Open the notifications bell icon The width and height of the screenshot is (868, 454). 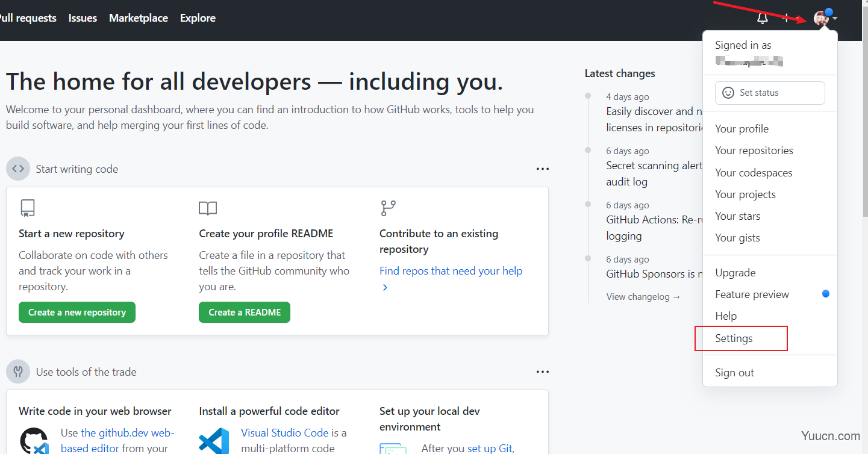(762, 18)
